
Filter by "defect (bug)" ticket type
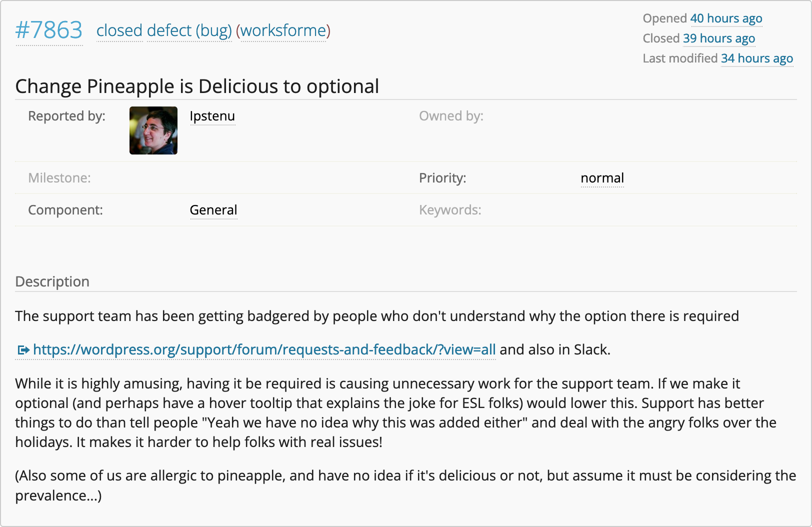(x=189, y=31)
